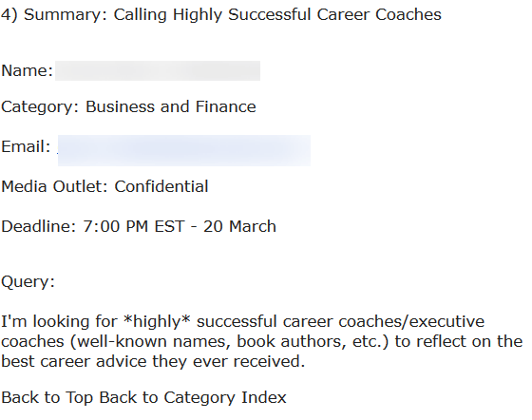Click the Name: label
Screen dimensions: 532x420
point(28,70)
